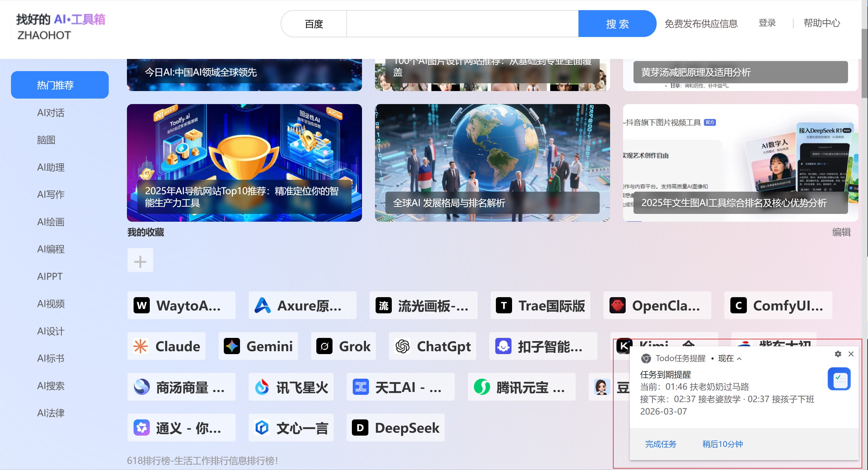868x470 pixels.
Task: Open the Axure原型 blue A icon
Action: coord(262,305)
